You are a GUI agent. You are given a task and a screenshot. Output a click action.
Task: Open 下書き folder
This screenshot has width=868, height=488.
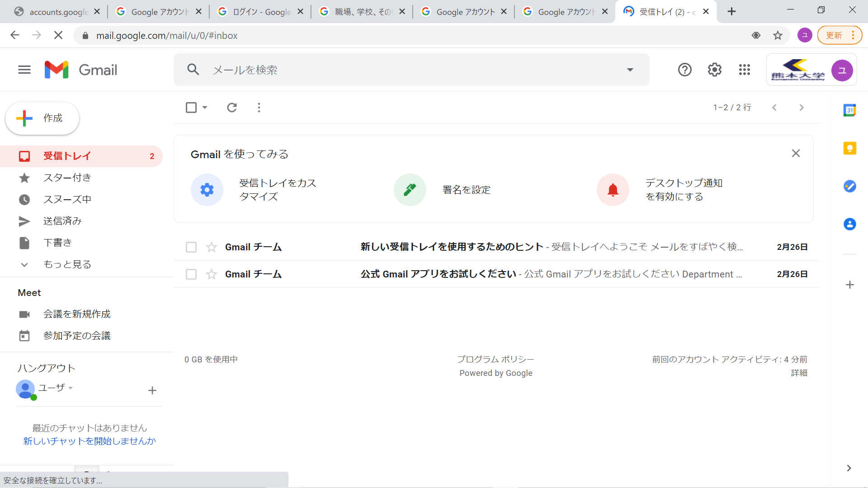pyautogui.click(x=81, y=243)
